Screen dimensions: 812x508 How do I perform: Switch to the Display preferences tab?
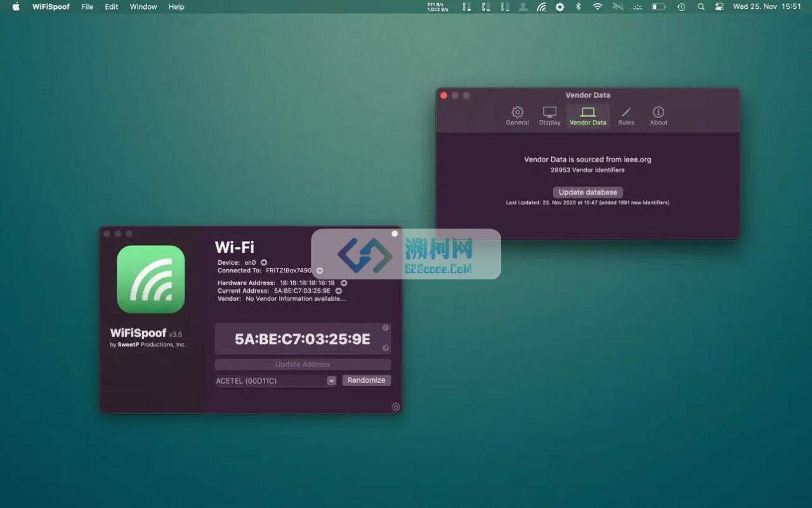(549, 116)
